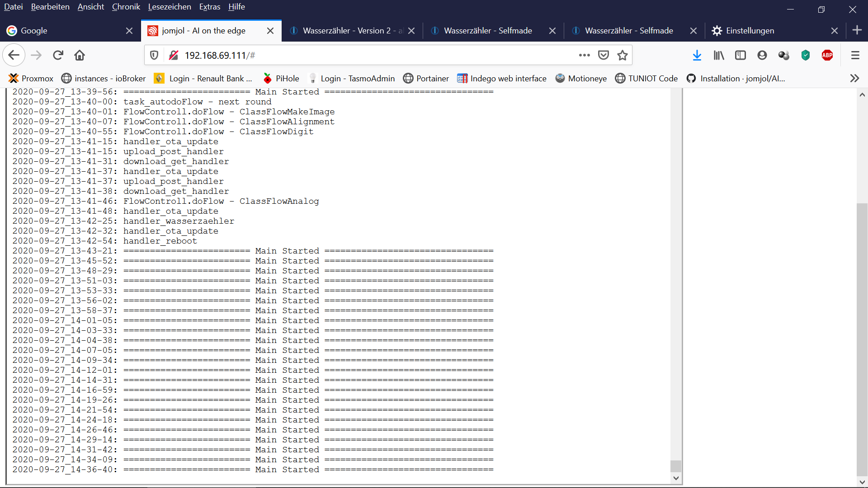The width and height of the screenshot is (868, 488).
Task: Open Indego web interface bookmark
Action: (x=501, y=78)
